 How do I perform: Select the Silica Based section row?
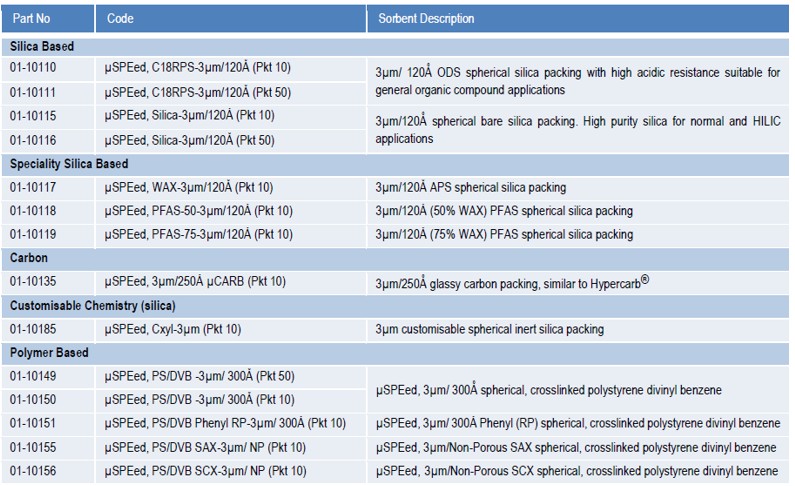pyautogui.click(x=42, y=46)
